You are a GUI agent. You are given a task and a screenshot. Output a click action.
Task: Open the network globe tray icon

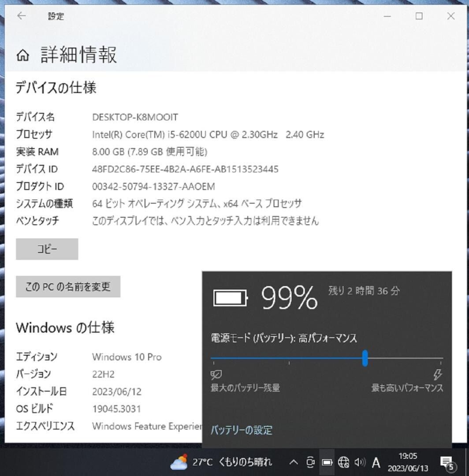[x=344, y=462]
